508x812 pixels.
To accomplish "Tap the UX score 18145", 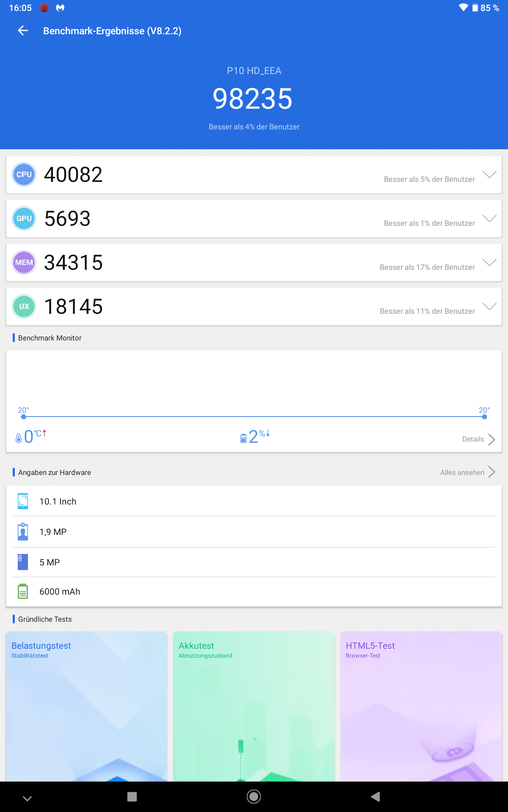I will pos(73,307).
